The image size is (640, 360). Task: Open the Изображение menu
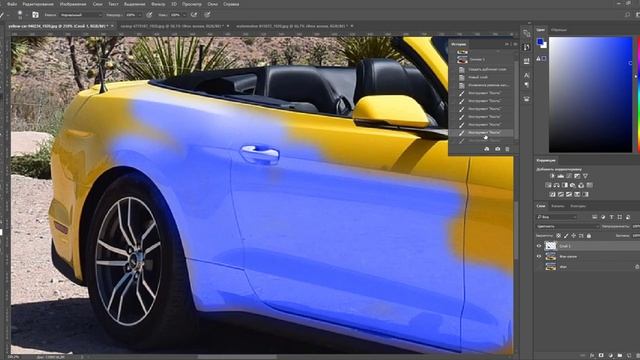[x=73, y=4]
